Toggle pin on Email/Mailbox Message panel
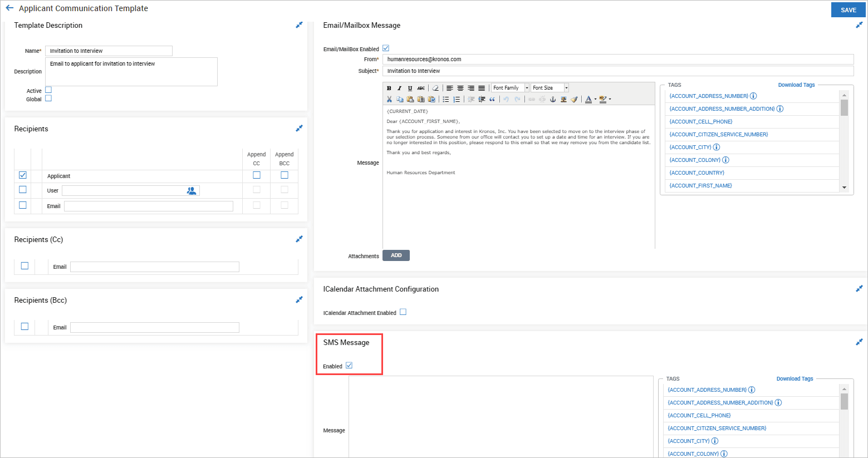This screenshot has width=868, height=458. (859, 25)
